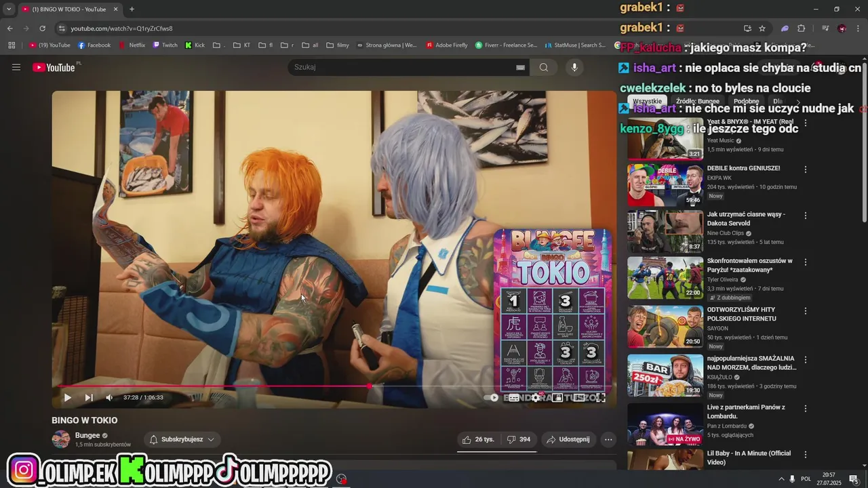Open the YouTube hamburger guide menu
The width and height of the screenshot is (868, 488).
pos(16,67)
